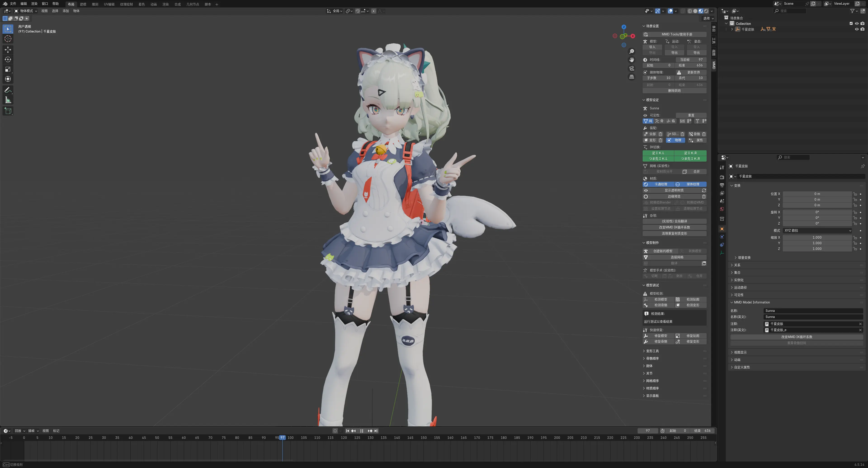
Task: Activate the Move tool
Action: (x=8, y=50)
